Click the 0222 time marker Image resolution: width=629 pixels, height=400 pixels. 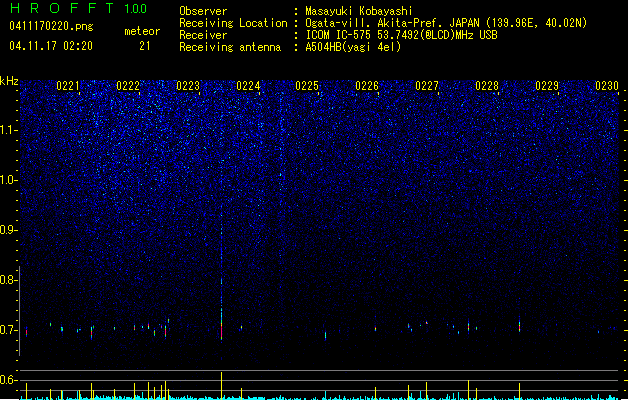pos(128,86)
